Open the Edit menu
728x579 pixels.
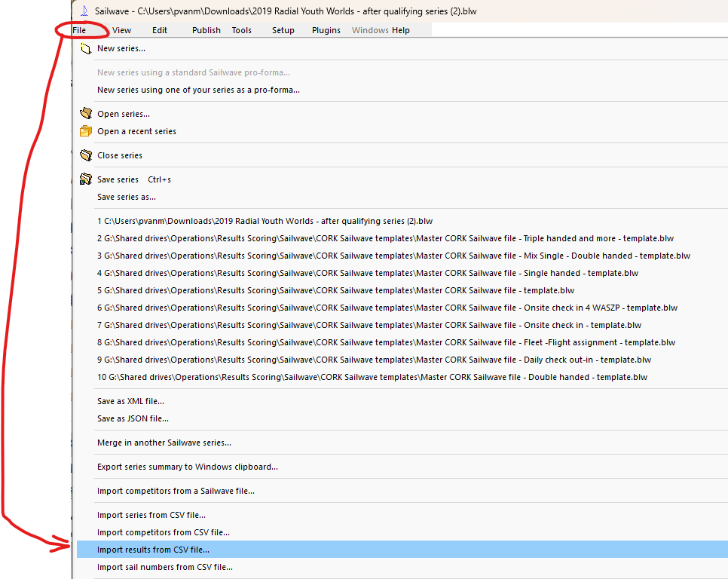click(x=160, y=30)
